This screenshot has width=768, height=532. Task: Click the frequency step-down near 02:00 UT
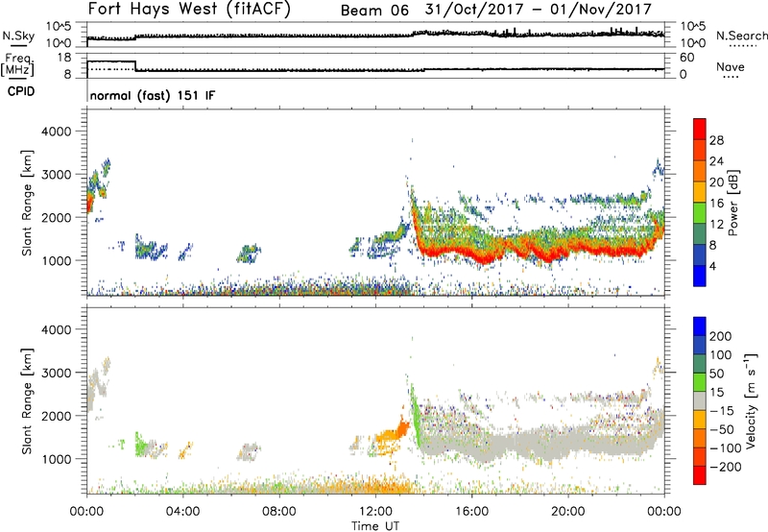click(x=135, y=65)
